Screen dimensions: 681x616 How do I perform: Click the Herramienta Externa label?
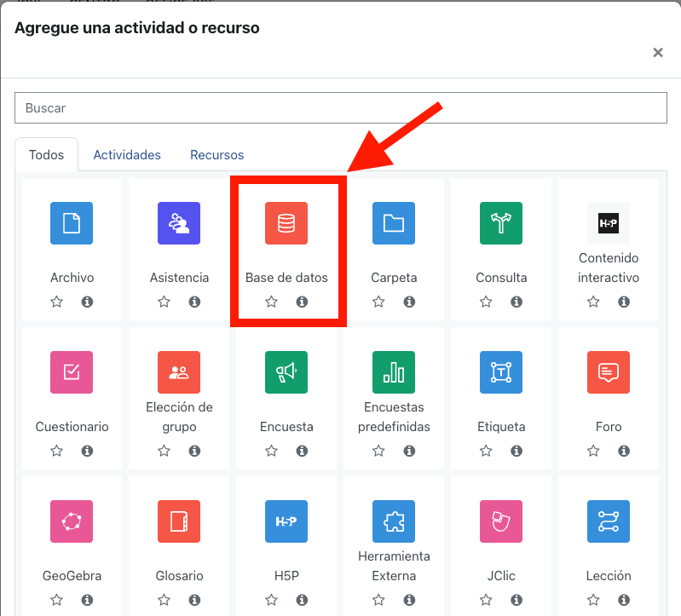point(394,566)
